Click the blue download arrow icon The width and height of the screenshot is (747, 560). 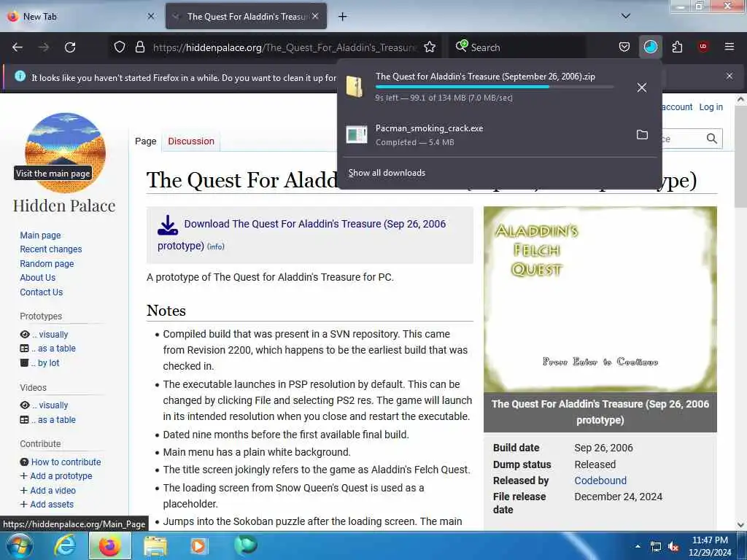click(168, 225)
